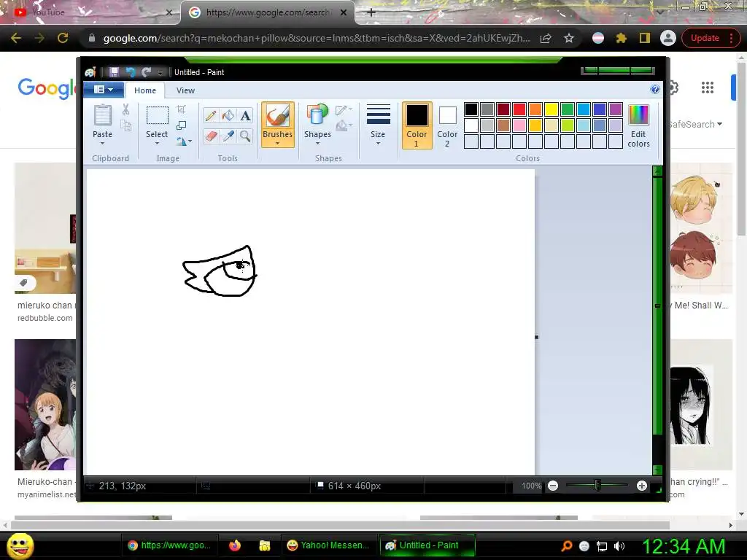Open Chrome side panel icon
747x560 pixels.
click(x=645, y=38)
